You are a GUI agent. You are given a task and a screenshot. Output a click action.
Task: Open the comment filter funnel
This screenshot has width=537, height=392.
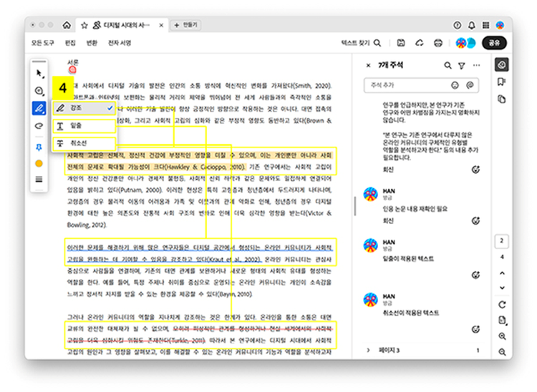click(462, 65)
